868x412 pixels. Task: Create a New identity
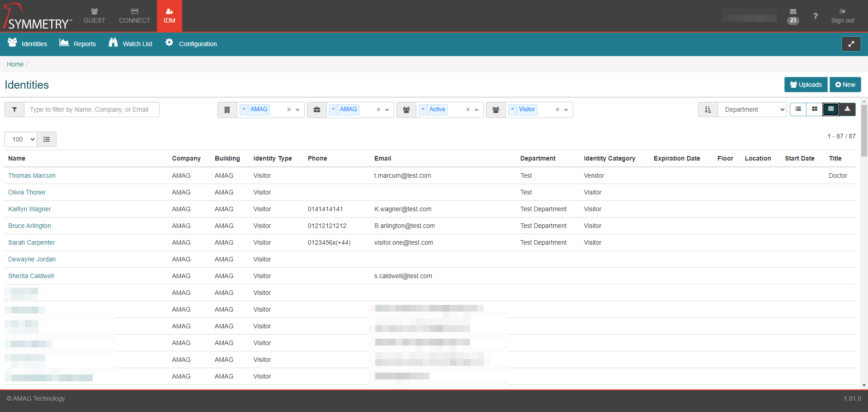click(845, 85)
